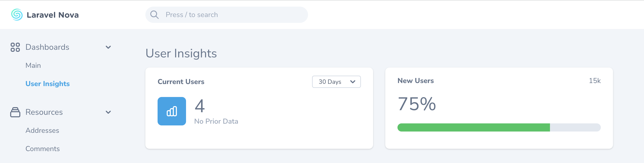644x163 pixels.
Task: Click the search magnifier icon
Action: (154, 15)
